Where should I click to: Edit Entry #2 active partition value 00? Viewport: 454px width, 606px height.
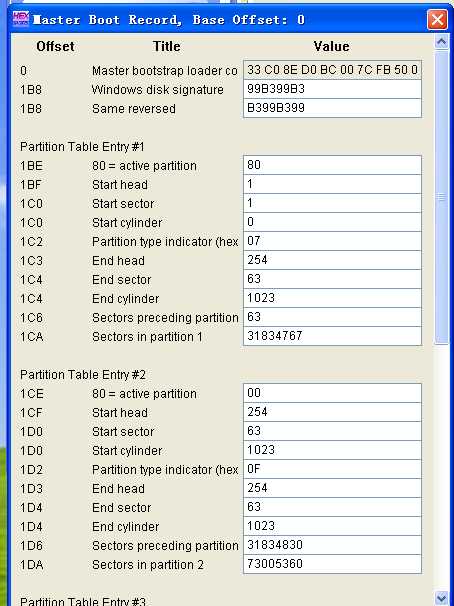(x=332, y=393)
